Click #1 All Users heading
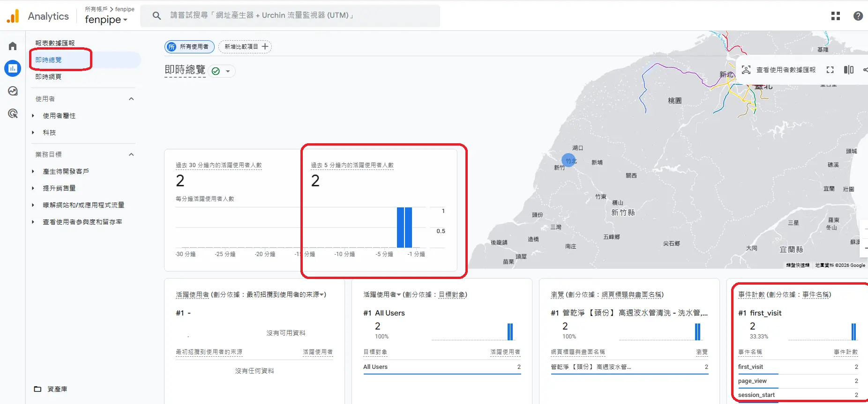 coord(384,313)
